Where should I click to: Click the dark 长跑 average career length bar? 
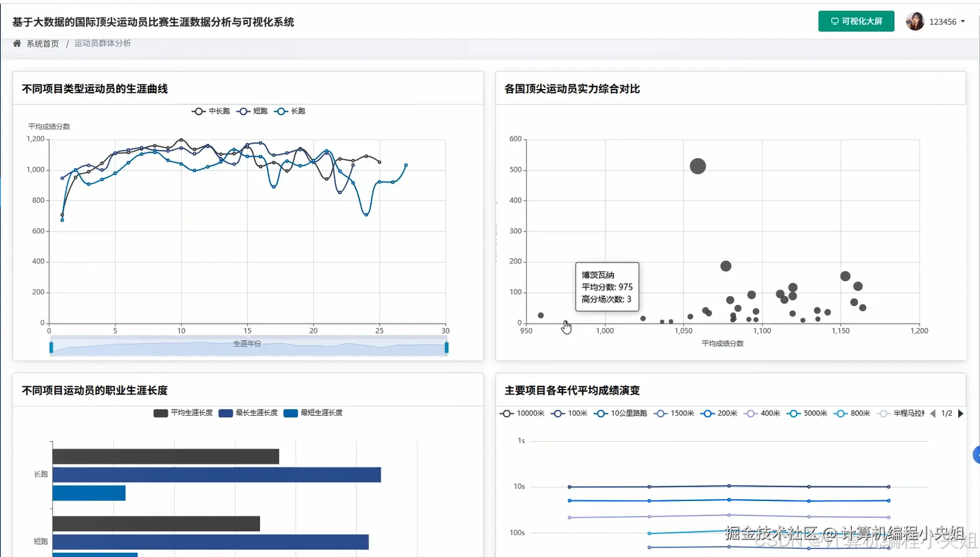point(166,457)
